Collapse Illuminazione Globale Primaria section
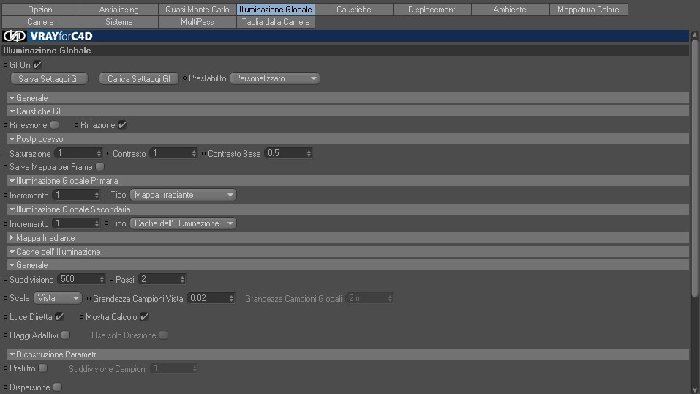The width and height of the screenshot is (700, 394). 12,181
